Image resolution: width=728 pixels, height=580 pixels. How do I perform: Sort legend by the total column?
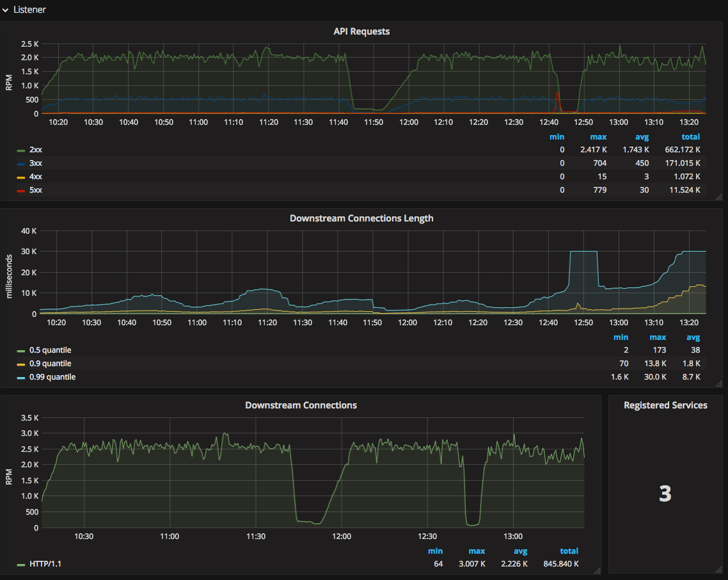(691, 136)
